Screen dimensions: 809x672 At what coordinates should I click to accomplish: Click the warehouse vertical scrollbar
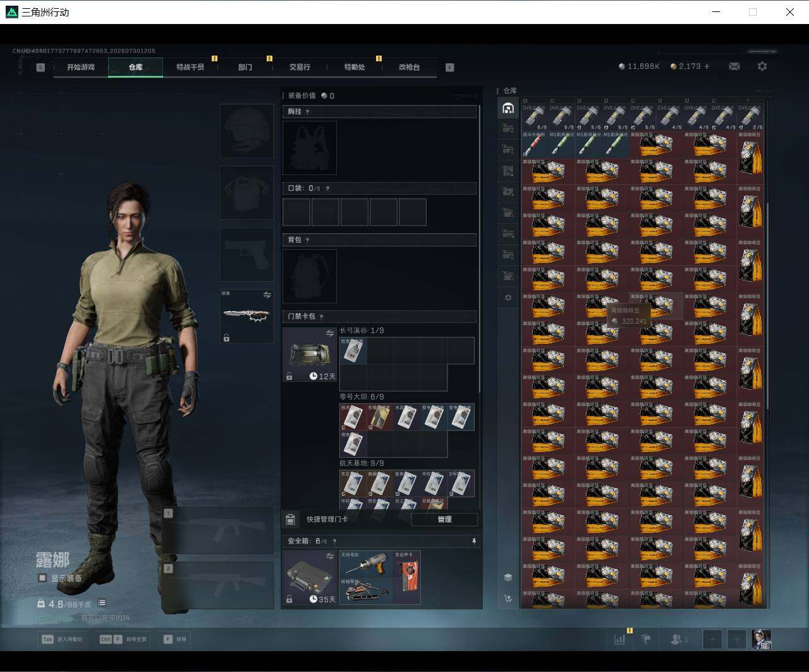pyautogui.click(x=767, y=307)
